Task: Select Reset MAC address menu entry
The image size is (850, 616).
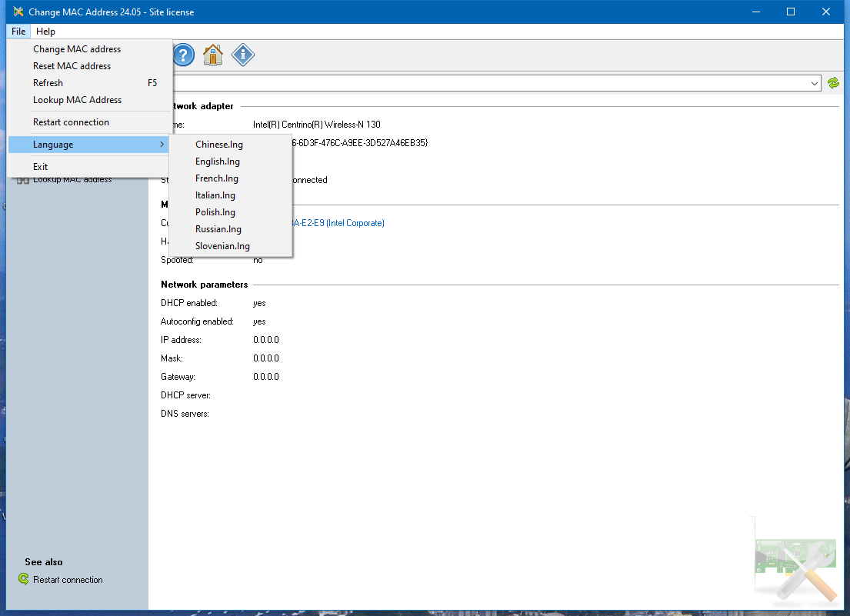Action: 90,65
